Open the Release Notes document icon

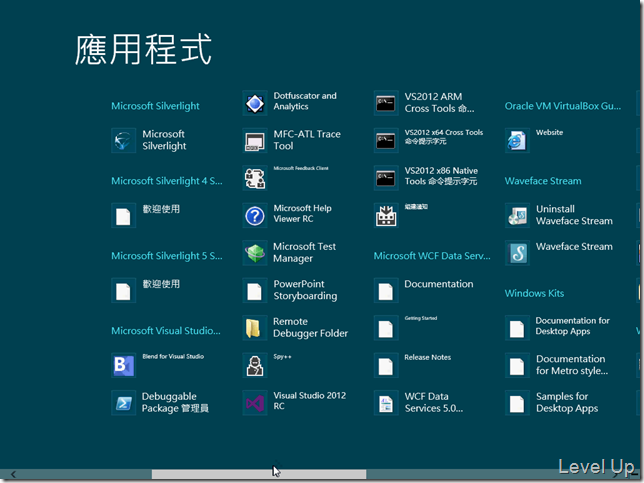pos(386,366)
